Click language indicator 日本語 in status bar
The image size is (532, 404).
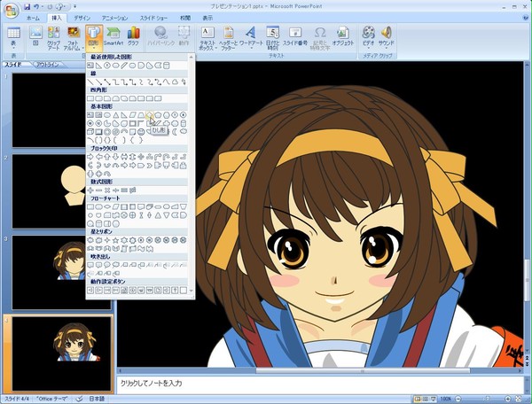pyautogui.click(x=97, y=399)
